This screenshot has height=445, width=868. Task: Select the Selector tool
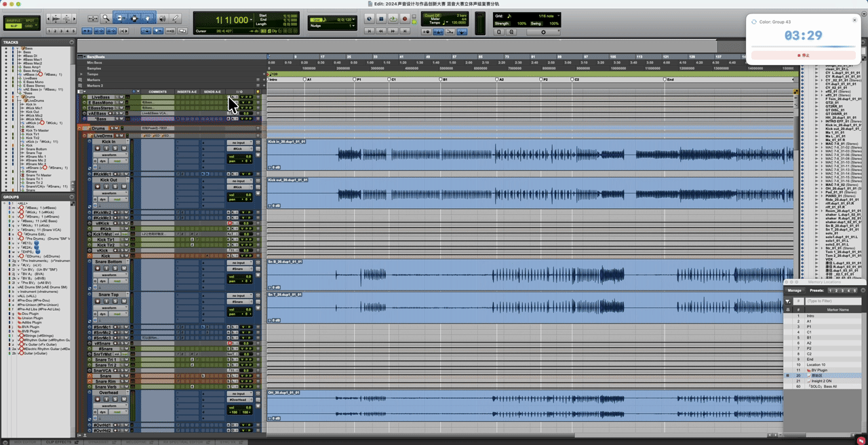(134, 18)
